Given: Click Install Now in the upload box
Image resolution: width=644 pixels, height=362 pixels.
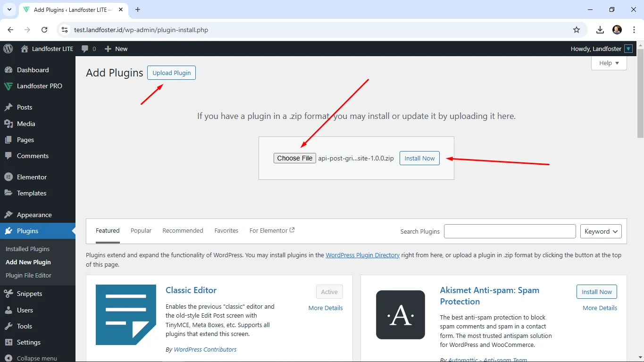Looking at the screenshot, I should [x=419, y=158].
